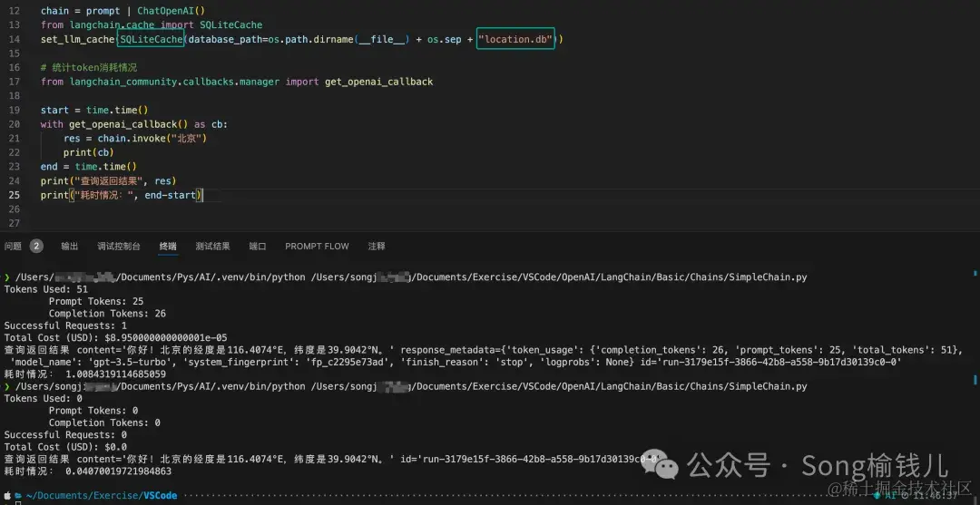Image resolution: width=980 pixels, height=505 pixels.
Task: Click 'Completion Tokens: 0' terminal line
Action: pos(105,422)
